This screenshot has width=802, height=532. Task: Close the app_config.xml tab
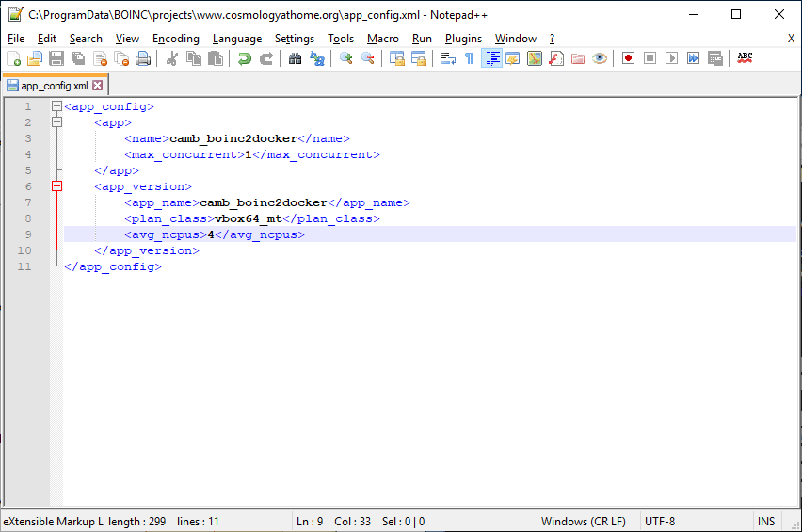[97, 86]
